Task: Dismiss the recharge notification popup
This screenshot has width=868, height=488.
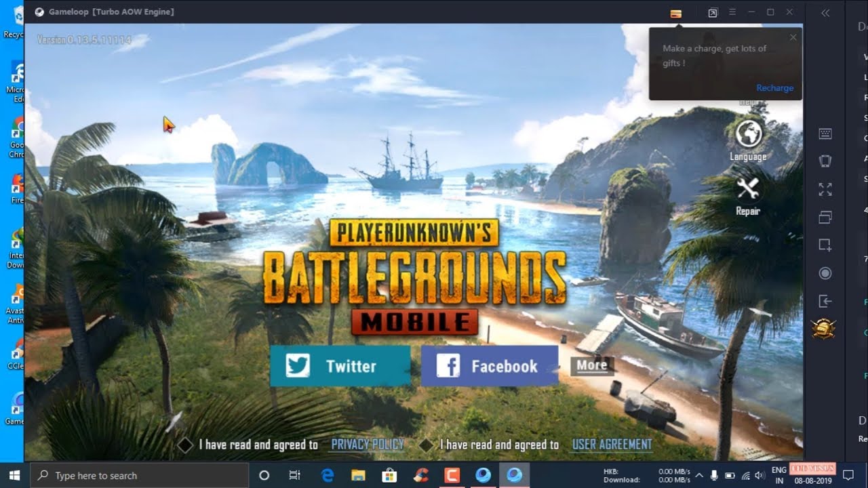Action: tap(793, 37)
